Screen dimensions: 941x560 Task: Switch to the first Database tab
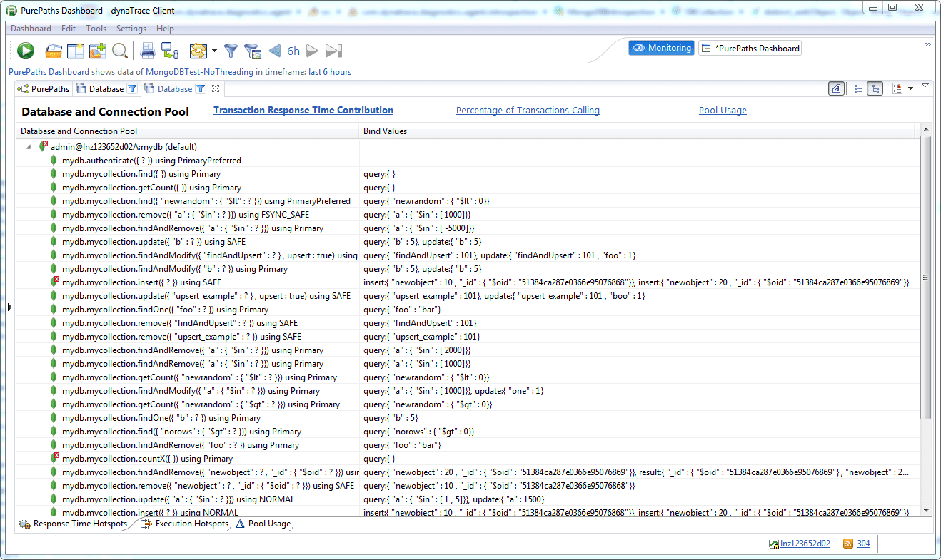(100, 89)
